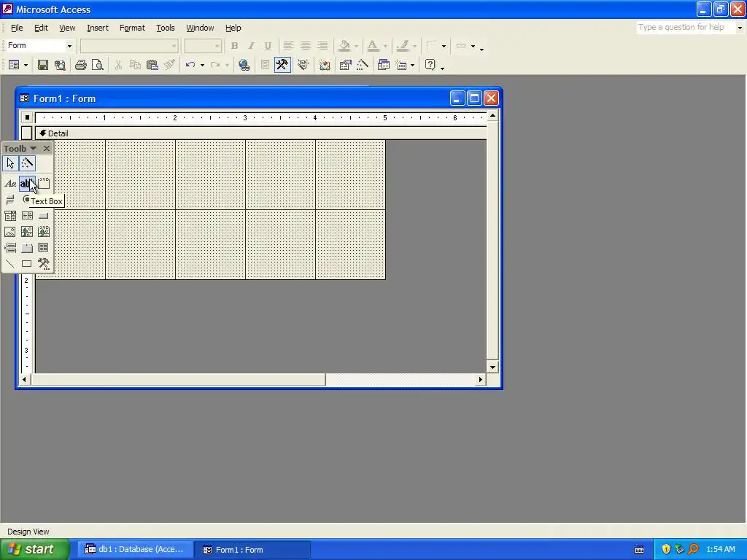Choose the Command Button tool
Viewport: 747px width, 560px height.
coord(44,216)
